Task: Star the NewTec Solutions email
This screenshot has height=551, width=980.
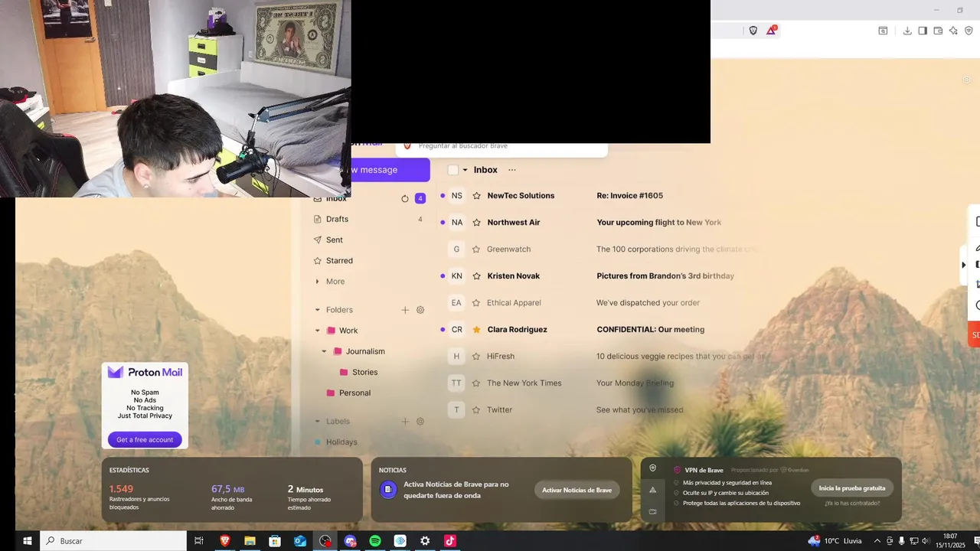Action: click(476, 195)
